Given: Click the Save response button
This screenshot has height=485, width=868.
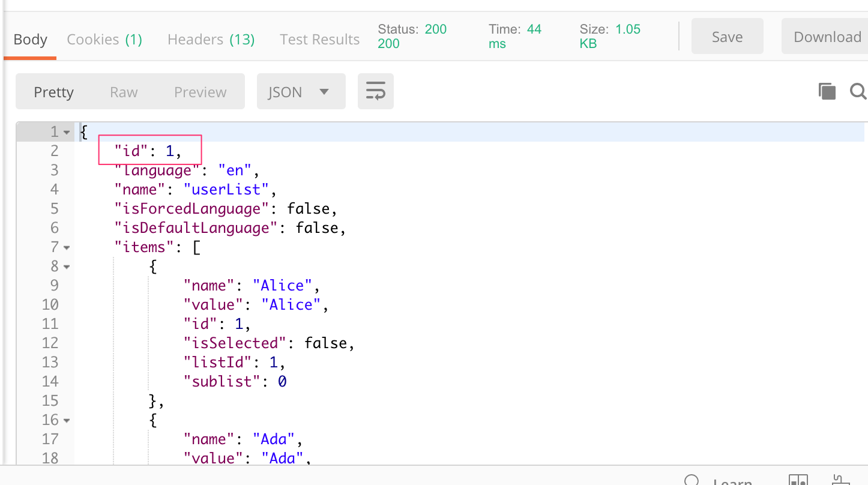Looking at the screenshot, I should pyautogui.click(x=727, y=37).
